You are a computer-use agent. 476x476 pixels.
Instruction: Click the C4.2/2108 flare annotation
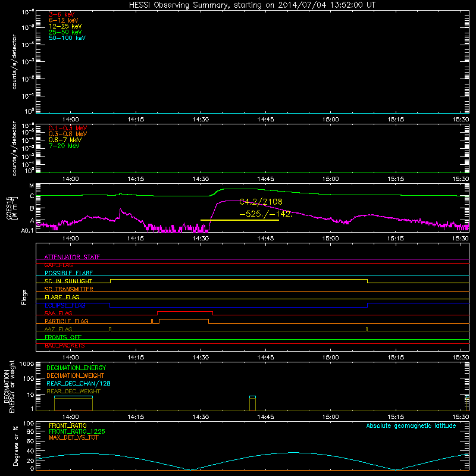pos(261,202)
